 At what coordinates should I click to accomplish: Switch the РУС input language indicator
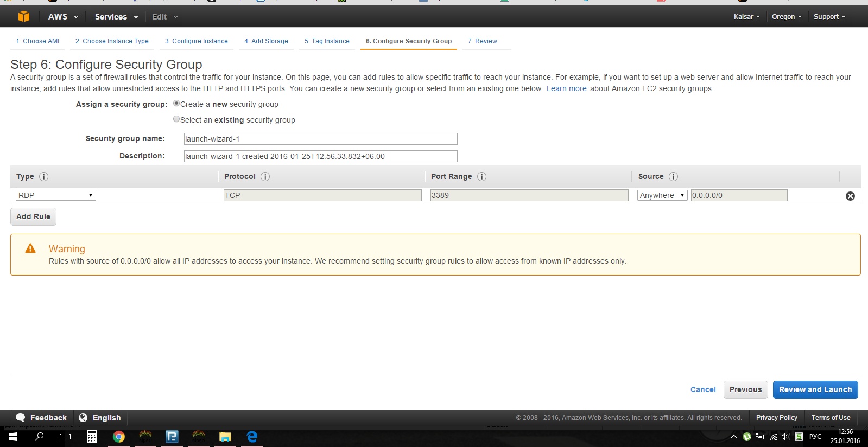coord(815,437)
